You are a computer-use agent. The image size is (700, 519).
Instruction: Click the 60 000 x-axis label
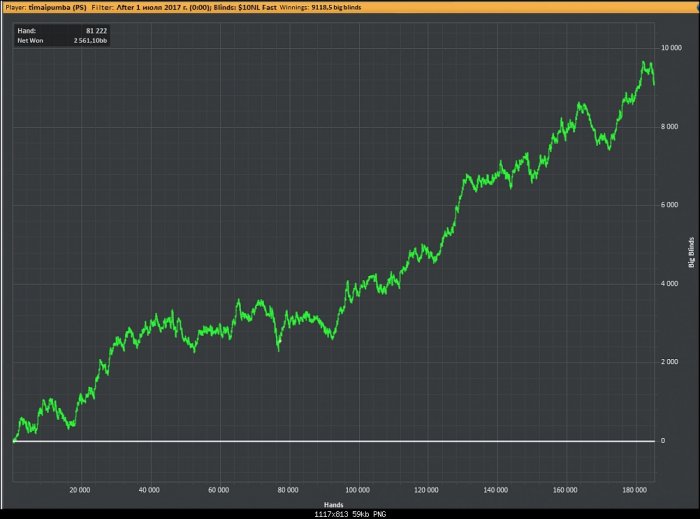[x=219, y=490]
